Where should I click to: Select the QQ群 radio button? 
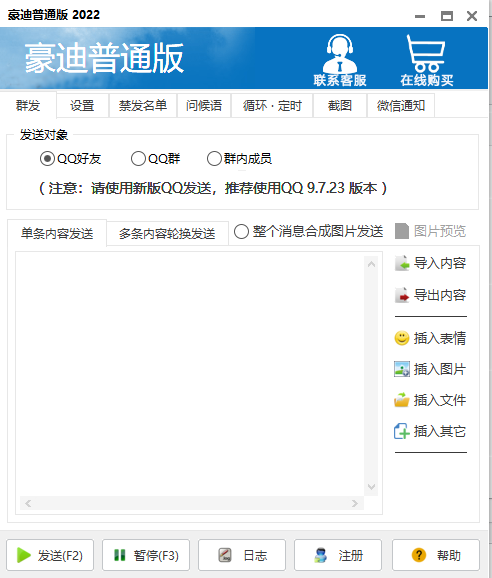(x=138, y=159)
